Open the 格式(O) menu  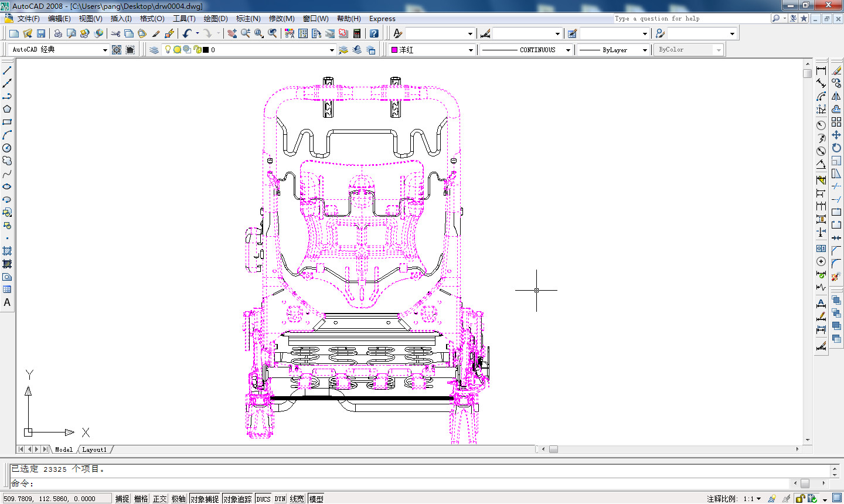pos(152,19)
